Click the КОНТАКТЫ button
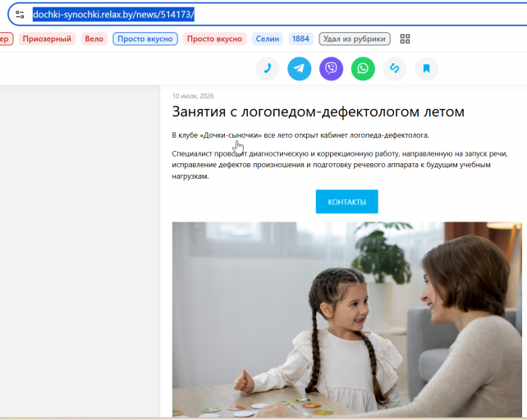This screenshot has height=420, width=527. 347,202
